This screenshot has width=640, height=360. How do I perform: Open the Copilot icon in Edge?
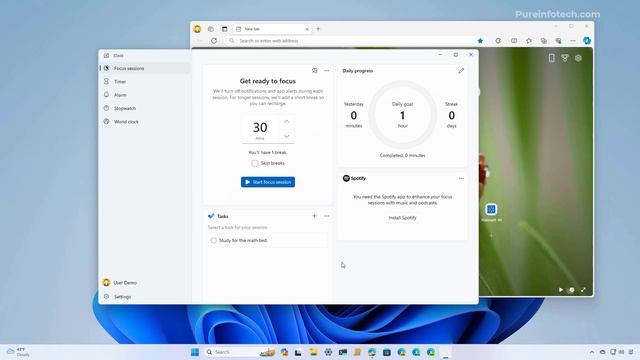click(587, 41)
